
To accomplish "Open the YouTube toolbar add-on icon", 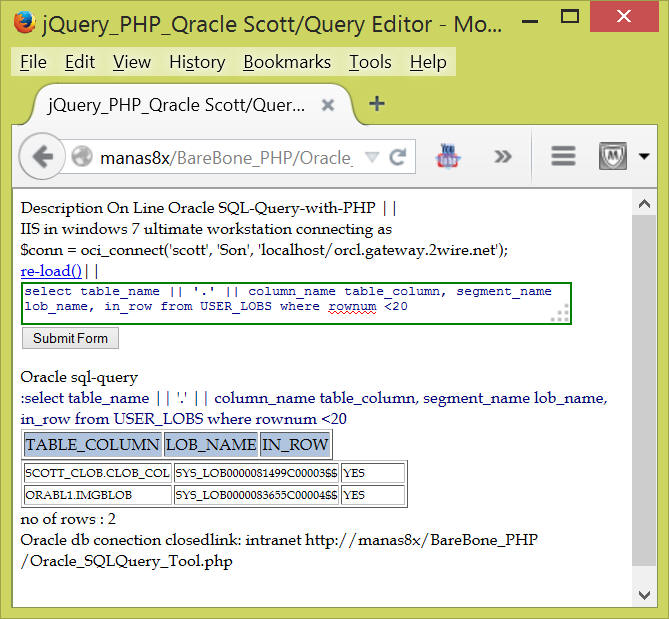I will (x=448, y=156).
